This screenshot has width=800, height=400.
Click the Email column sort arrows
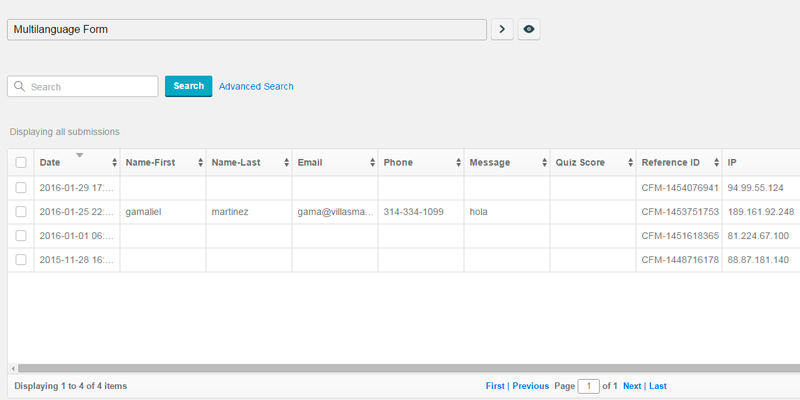(372, 163)
